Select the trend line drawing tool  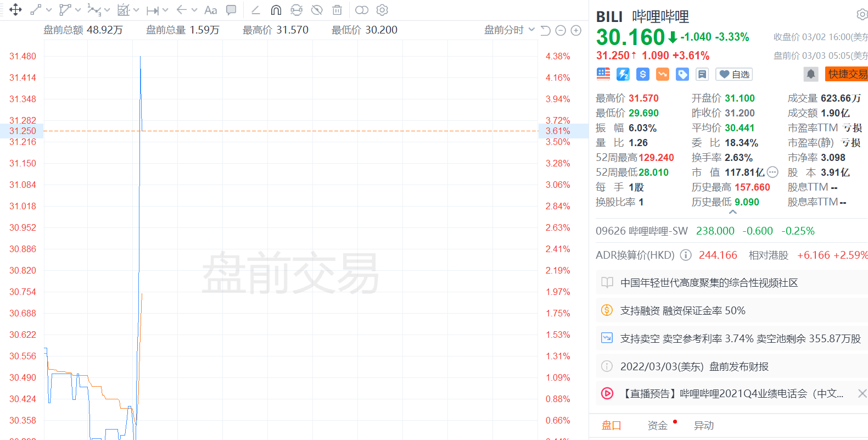click(36, 10)
